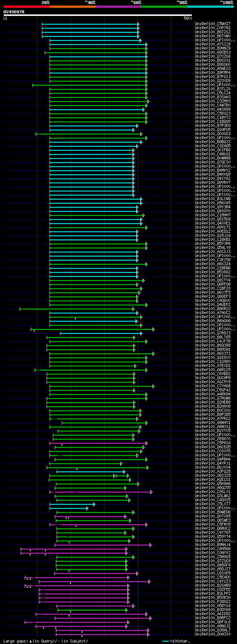Screen dimensions: 237x644
Task: Open hit UniRef100_B6T212
Action: click(213, 32)
